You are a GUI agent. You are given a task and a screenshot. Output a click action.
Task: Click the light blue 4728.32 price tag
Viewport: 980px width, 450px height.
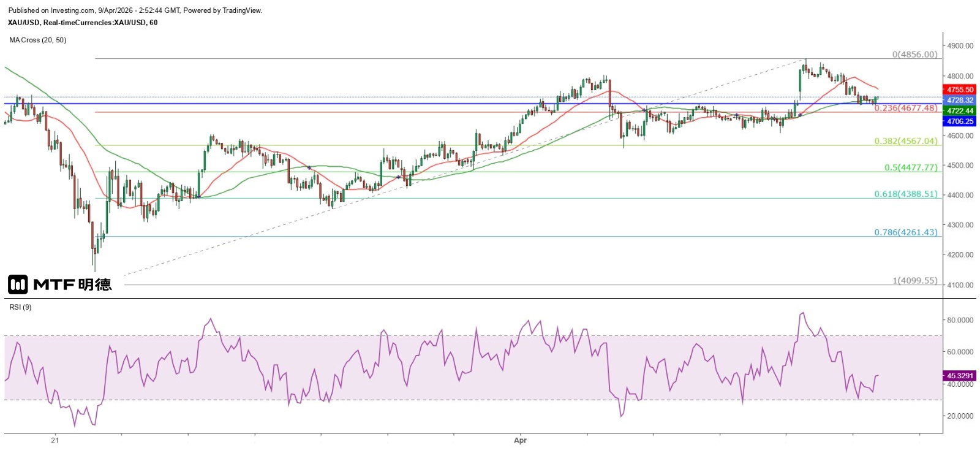(x=959, y=101)
